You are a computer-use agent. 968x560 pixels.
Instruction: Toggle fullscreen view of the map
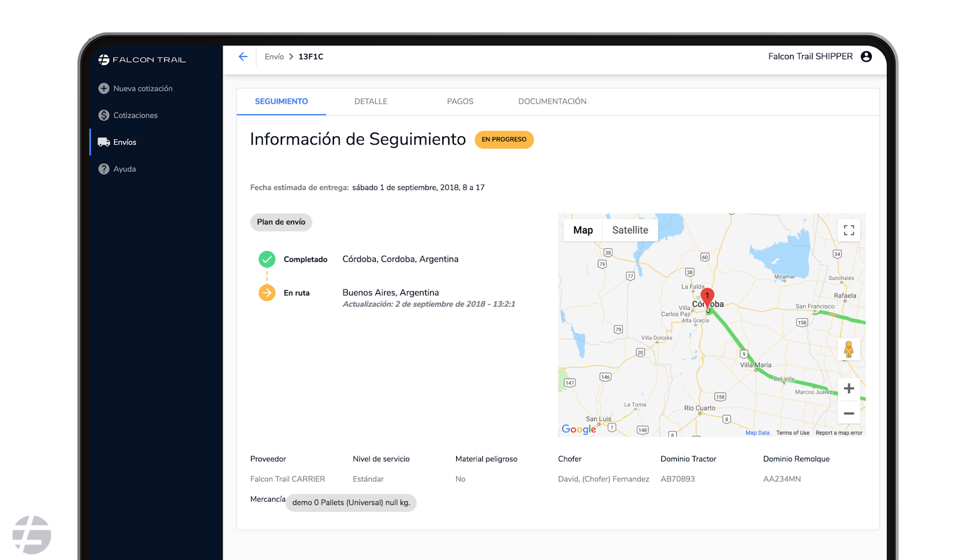click(849, 230)
